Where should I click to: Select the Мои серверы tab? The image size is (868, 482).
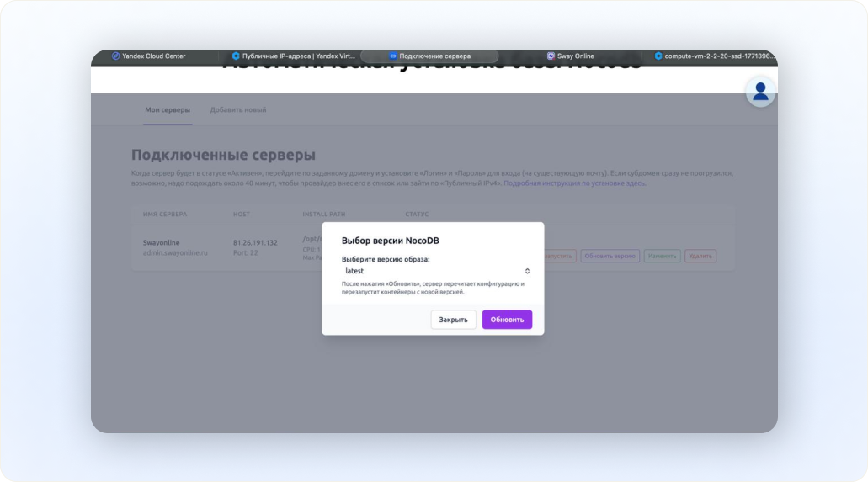168,109
